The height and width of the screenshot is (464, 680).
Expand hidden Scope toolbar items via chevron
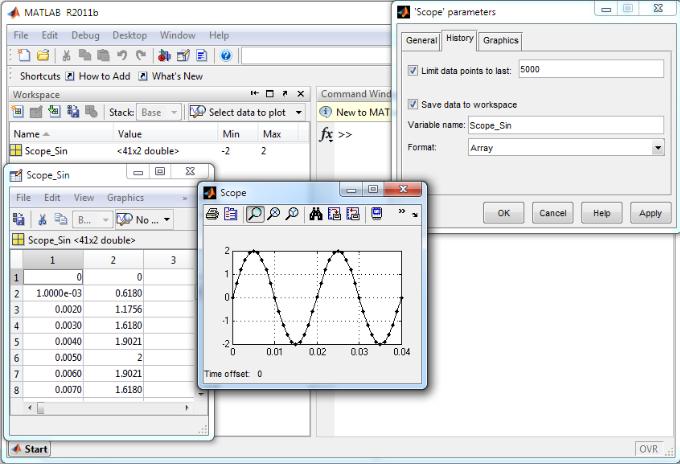[402, 211]
